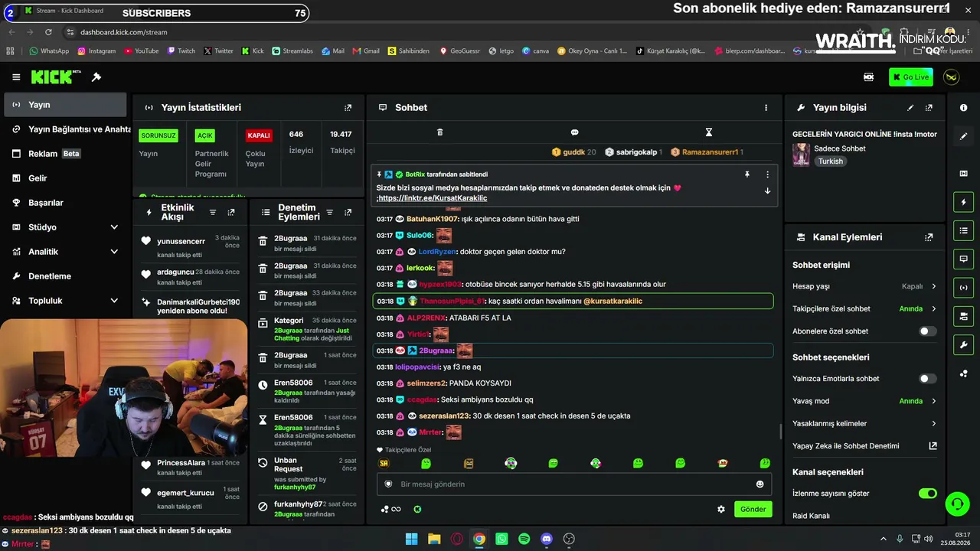Pop out the Etkinlik Akışı panel
Viewport: 980px width, 551px height.
tap(231, 212)
